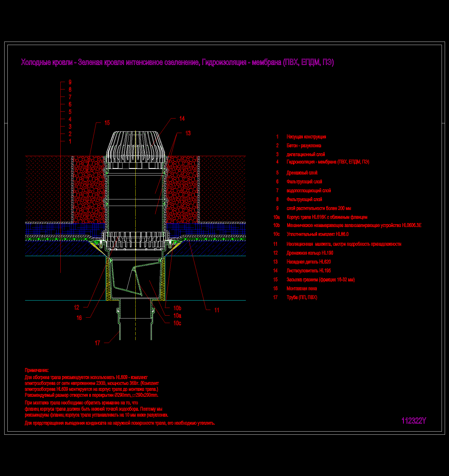Select 'Уплотнительный комплект HL86.0' legend text
Image resolution: width=449 pixels, height=476 pixels.
(317, 234)
